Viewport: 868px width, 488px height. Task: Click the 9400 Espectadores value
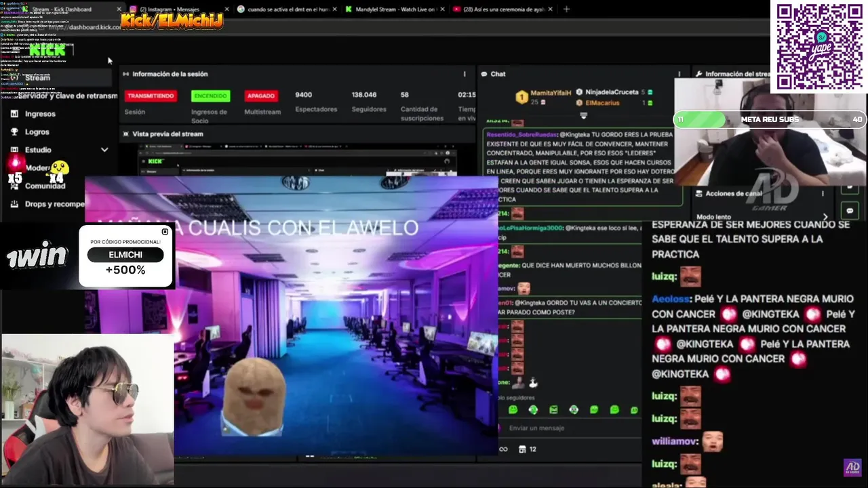click(x=303, y=95)
